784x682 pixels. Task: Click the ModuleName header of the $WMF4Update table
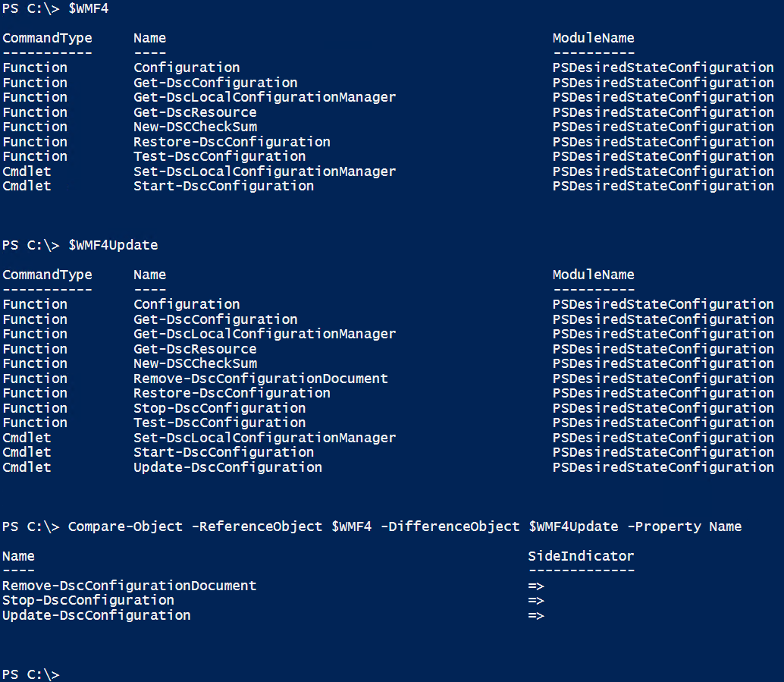pyautogui.click(x=593, y=275)
